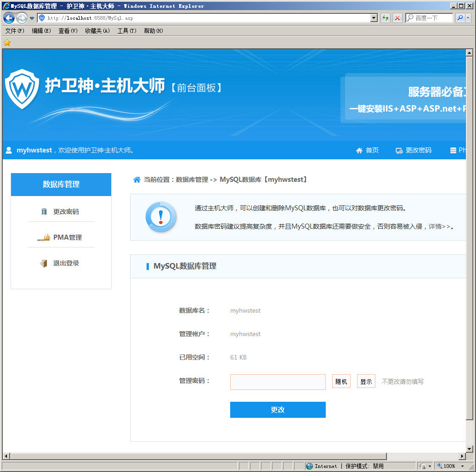Click the search magnifier button
Viewport: 476px width, 472px height.
point(460,18)
